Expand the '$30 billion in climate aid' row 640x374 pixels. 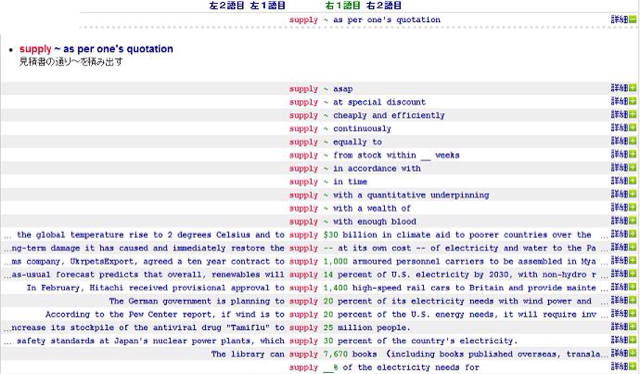point(633,234)
